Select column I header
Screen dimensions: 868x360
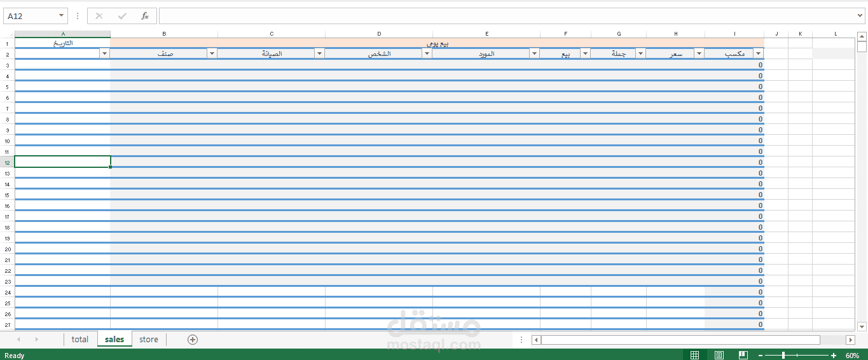[x=734, y=34]
